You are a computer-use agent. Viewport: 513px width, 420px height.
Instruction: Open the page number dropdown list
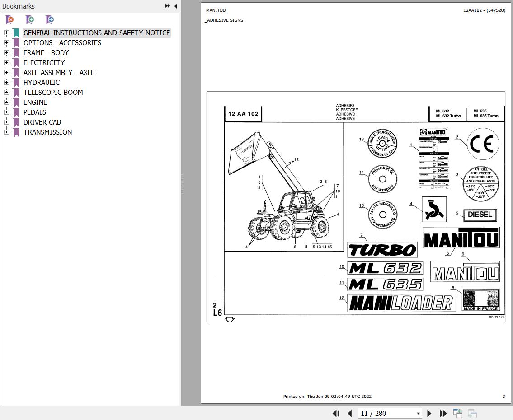[418, 413]
